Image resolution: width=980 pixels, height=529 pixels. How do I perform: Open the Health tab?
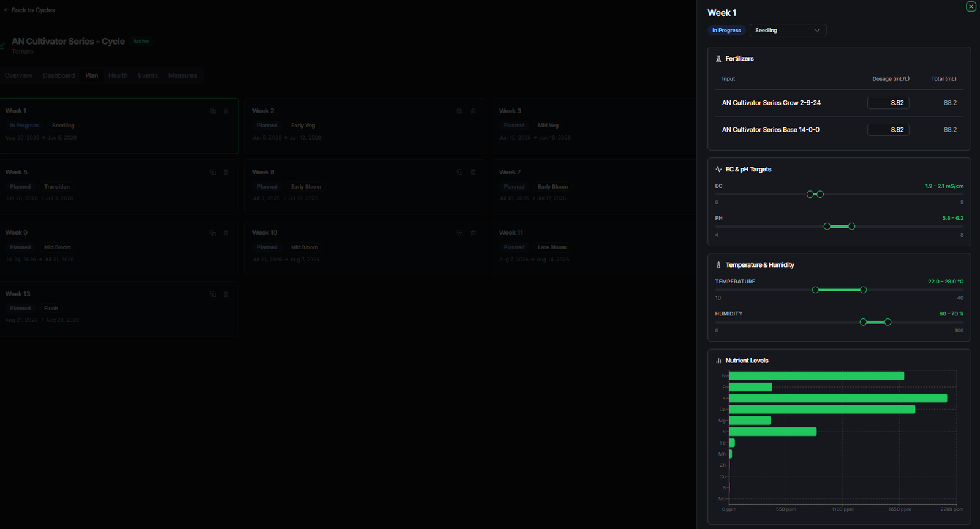click(x=118, y=75)
